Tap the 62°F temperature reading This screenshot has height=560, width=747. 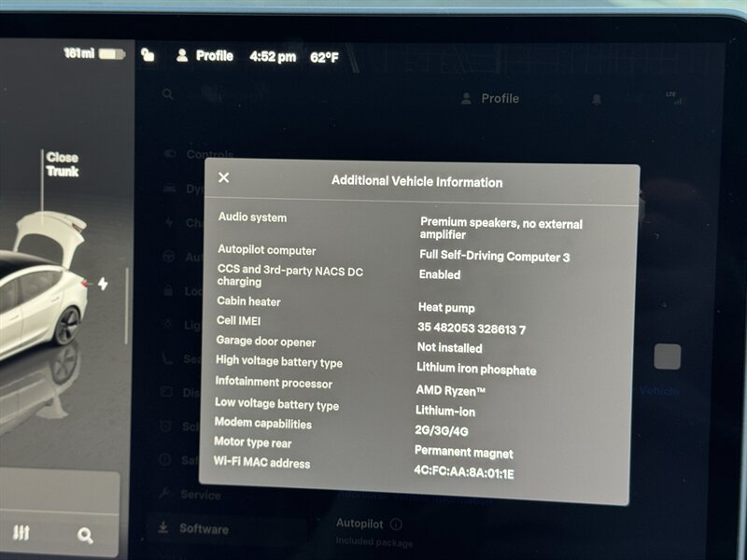[324, 57]
